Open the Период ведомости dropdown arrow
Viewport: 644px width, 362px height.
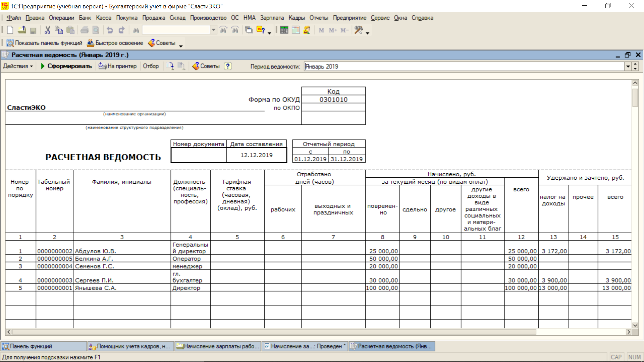click(628, 66)
